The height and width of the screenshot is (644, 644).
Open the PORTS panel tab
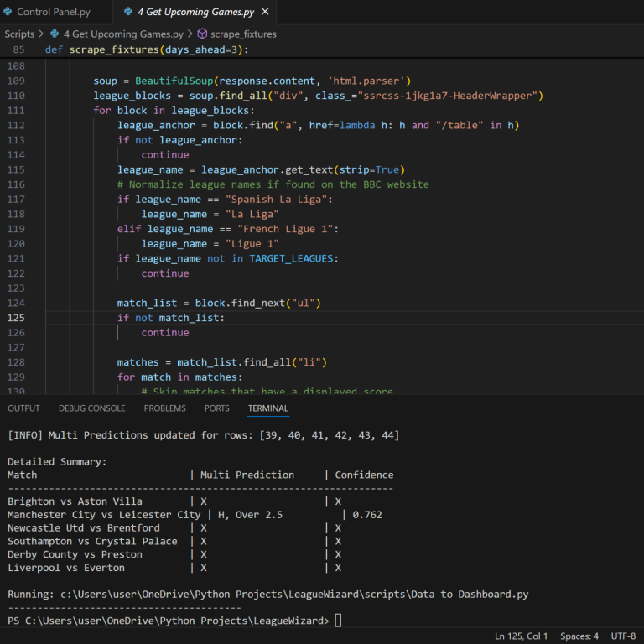(x=217, y=408)
